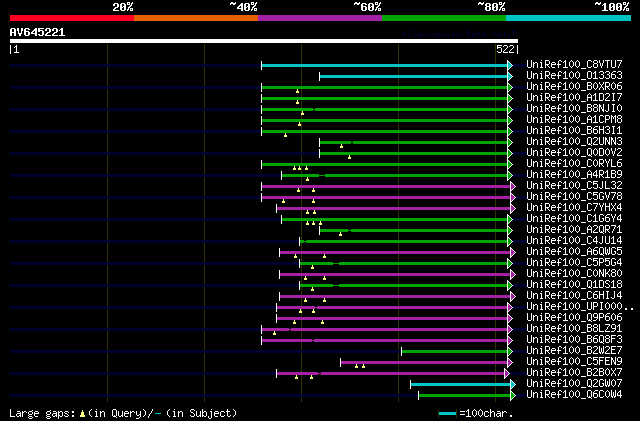The height and width of the screenshot is (421, 640).
Task: Open the UniRef100_A1D2I7 hit label
Action: 574,97
